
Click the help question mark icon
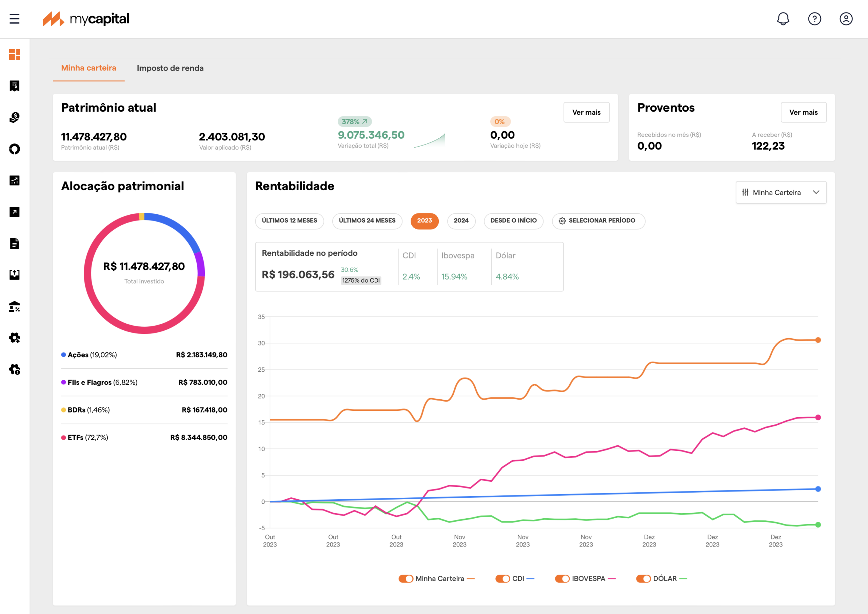[814, 19]
